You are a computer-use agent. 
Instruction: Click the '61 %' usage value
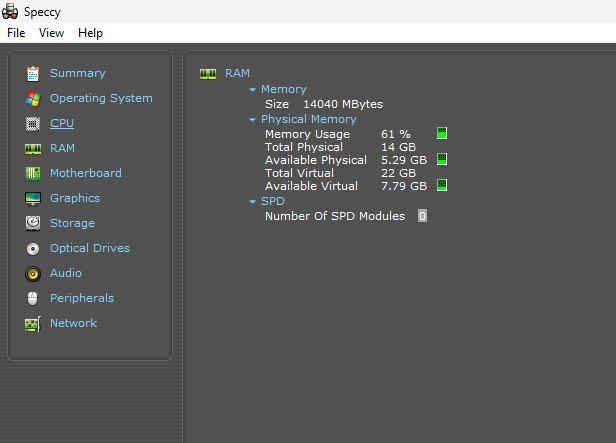(x=396, y=134)
